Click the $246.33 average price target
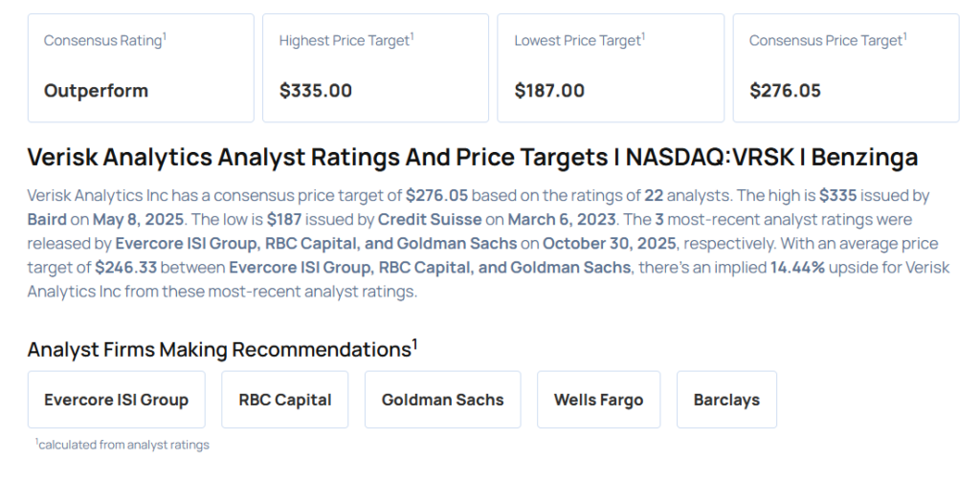The height and width of the screenshot is (480, 980). 124,268
